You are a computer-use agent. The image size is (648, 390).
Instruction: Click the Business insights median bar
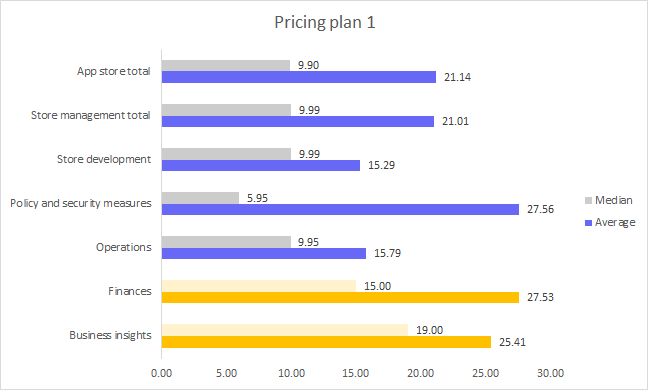point(285,330)
